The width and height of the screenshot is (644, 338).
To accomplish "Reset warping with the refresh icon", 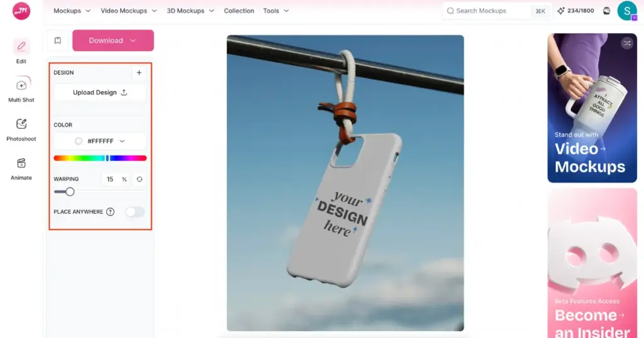I will 140,179.
